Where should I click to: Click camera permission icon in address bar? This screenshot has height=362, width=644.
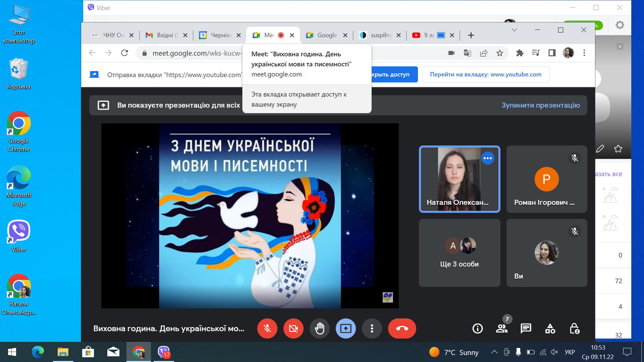point(451,53)
